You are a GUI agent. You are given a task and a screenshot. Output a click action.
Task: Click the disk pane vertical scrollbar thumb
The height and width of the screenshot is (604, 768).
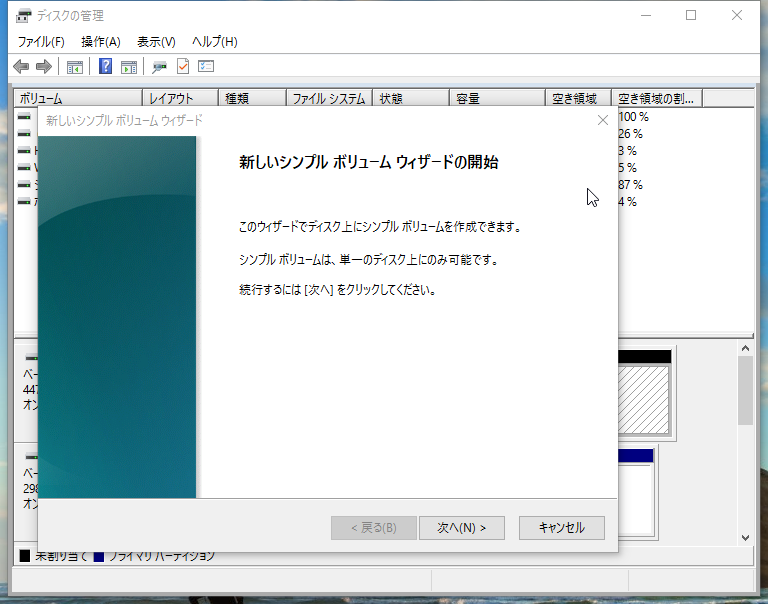click(x=745, y=390)
